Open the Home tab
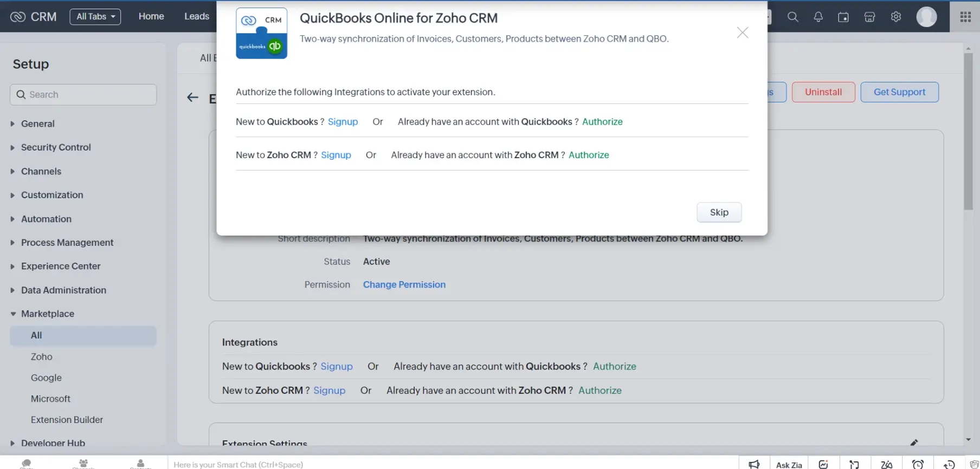 [151, 16]
